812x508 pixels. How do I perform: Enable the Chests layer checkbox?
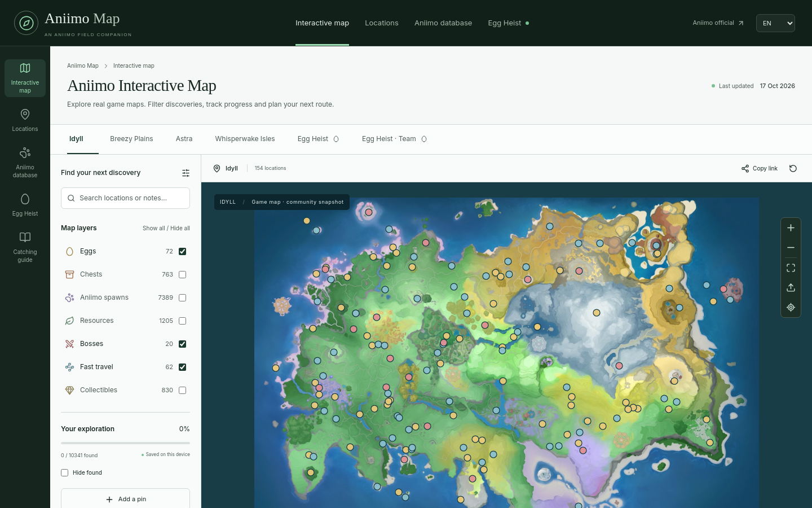click(182, 274)
